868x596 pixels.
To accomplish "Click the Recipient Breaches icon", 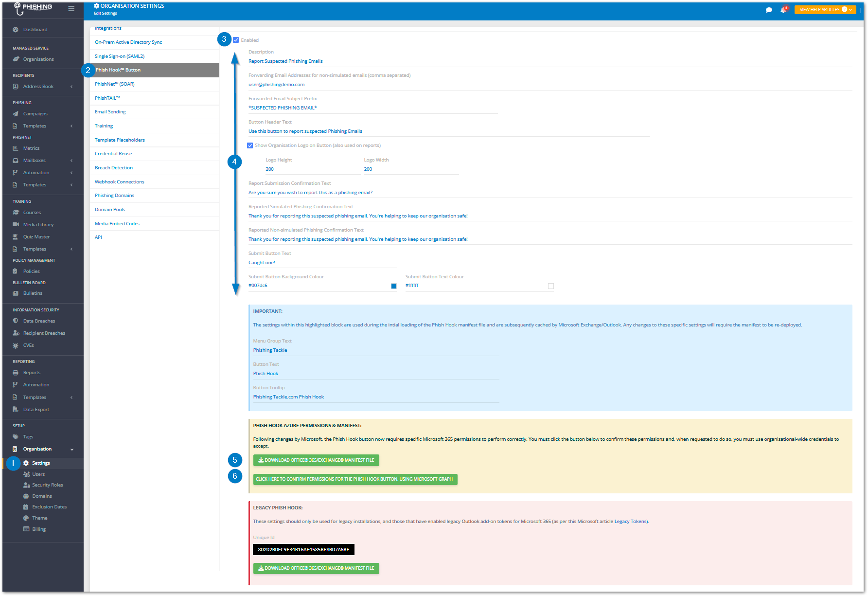I will [x=16, y=333].
